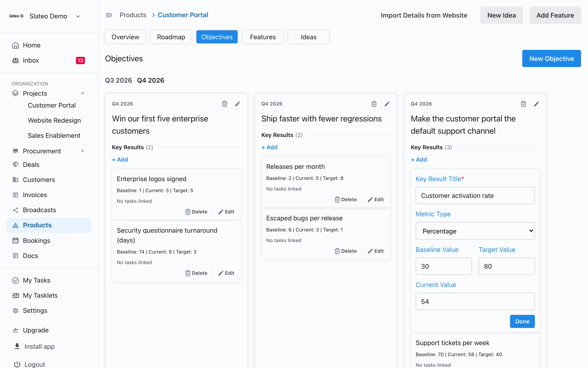Expand the Slateo Demo workspace dropdown
Viewport: 588px width, 368px height.
pyautogui.click(x=78, y=16)
